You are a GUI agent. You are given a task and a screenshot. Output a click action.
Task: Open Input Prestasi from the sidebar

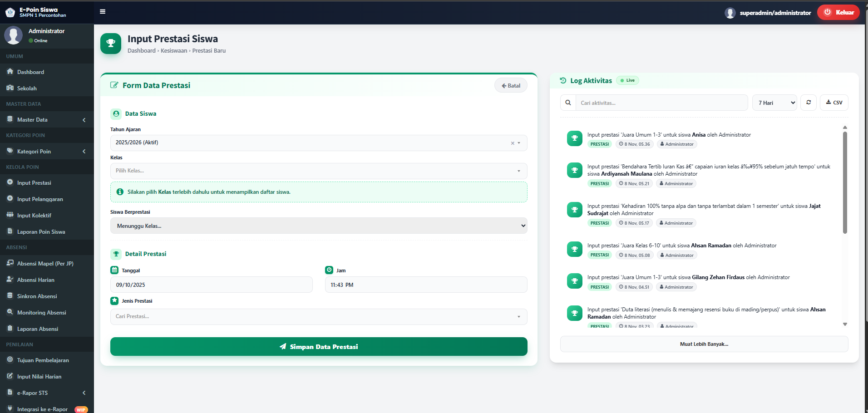pyautogui.click(x=33, y=182)
